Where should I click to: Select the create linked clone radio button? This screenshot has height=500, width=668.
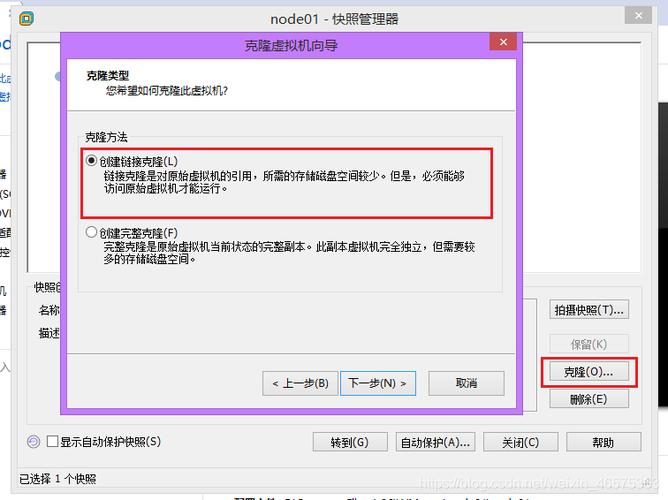(91, 161)
